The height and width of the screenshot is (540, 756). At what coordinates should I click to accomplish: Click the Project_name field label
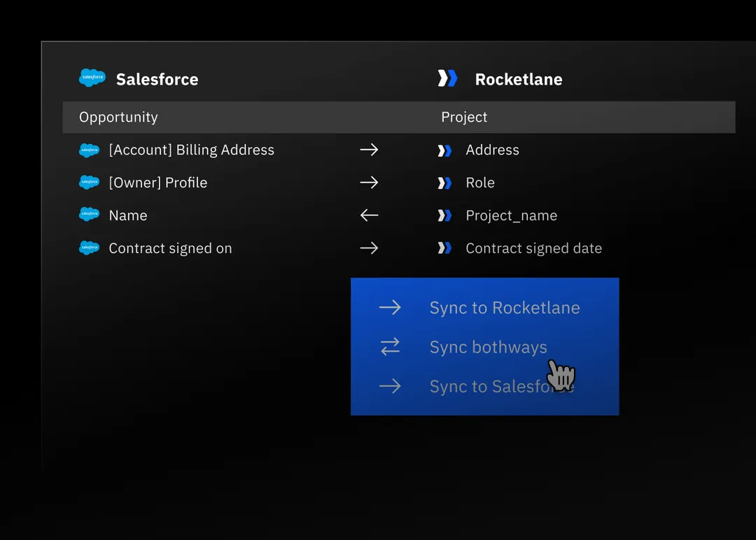(511, 215)
